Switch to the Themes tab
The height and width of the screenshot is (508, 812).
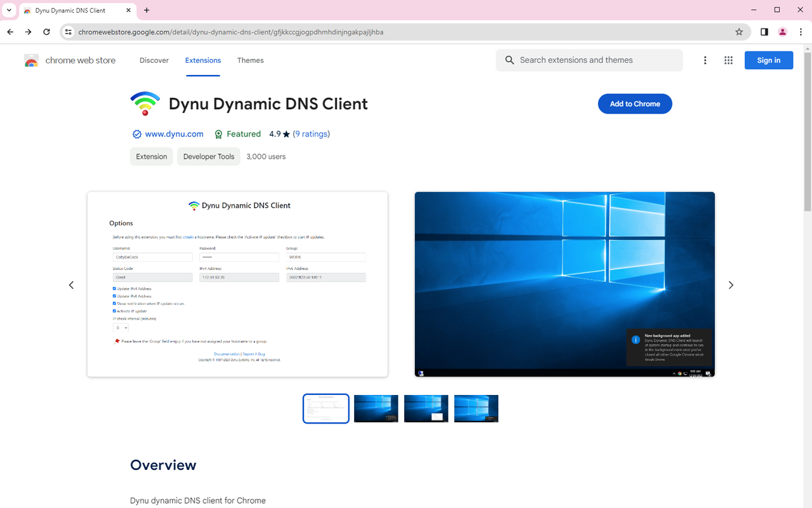click(251, 60)
